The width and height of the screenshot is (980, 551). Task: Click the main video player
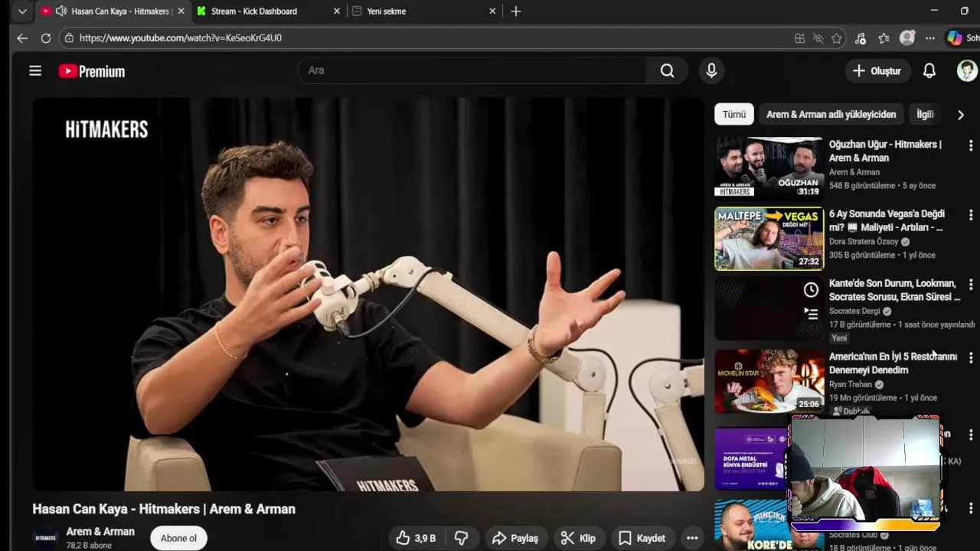coord(368,294)
